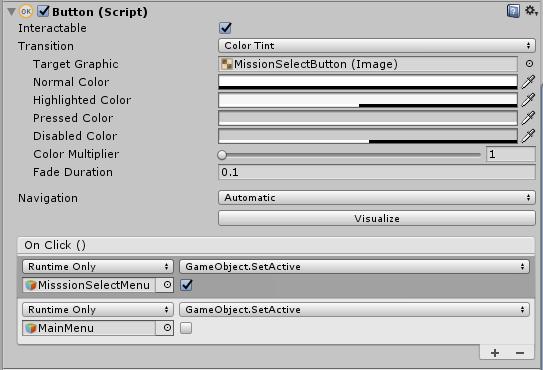Open Runtime Only dropdown for MainMenu event
Screen dimensions: 543x370
(x=98, y=309)
